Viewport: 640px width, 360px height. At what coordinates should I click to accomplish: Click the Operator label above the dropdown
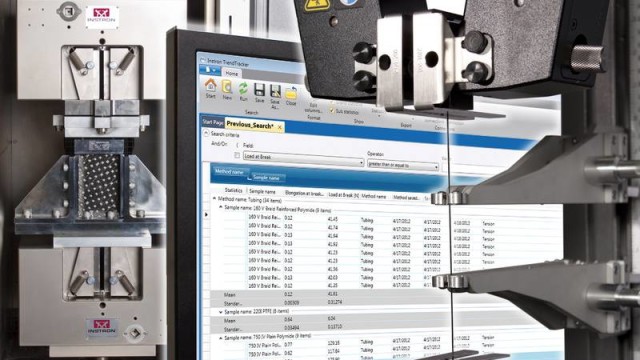[375, 154]
